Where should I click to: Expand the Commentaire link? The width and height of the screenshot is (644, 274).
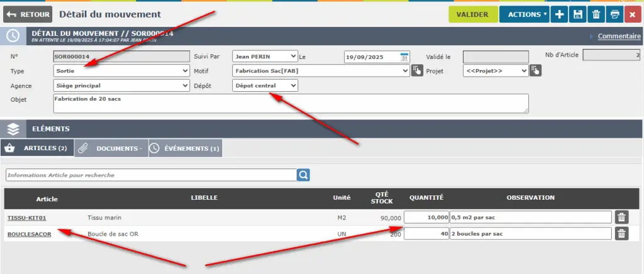(x=619, y=36)
